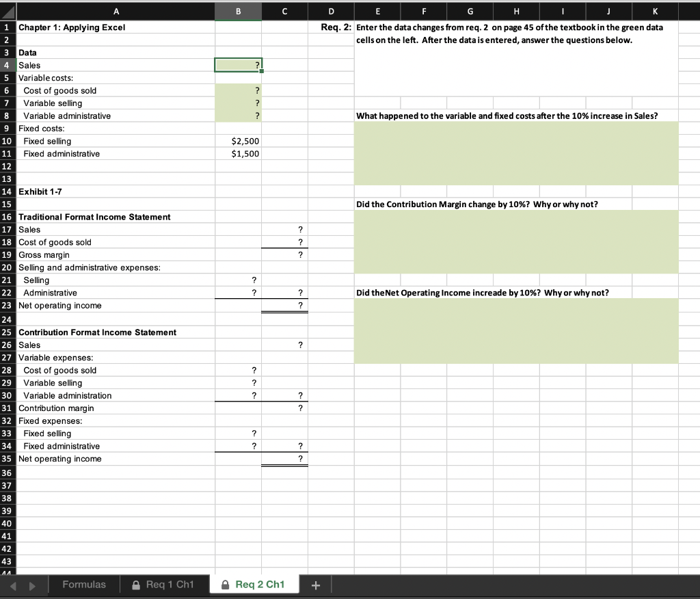Select column header B
700x599 pixels.
238,11
